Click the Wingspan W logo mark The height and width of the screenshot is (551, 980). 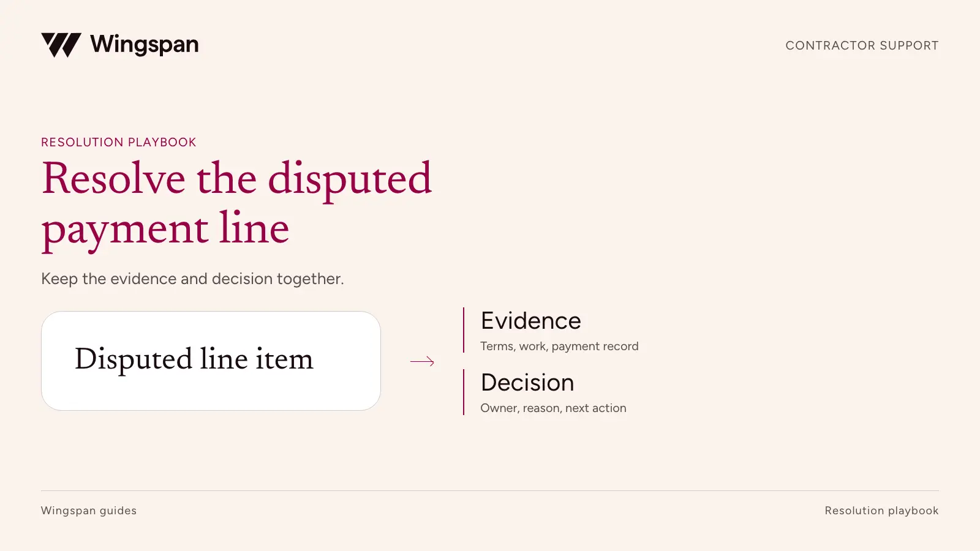coord(61,45)
